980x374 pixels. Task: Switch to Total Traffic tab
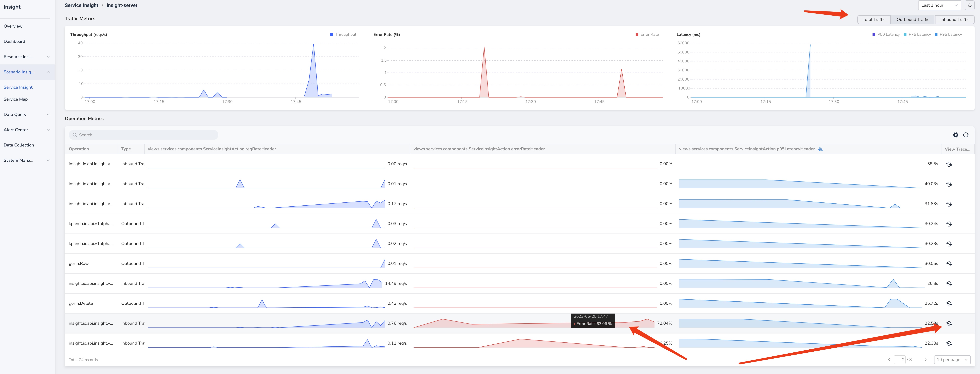click(874, 19)
